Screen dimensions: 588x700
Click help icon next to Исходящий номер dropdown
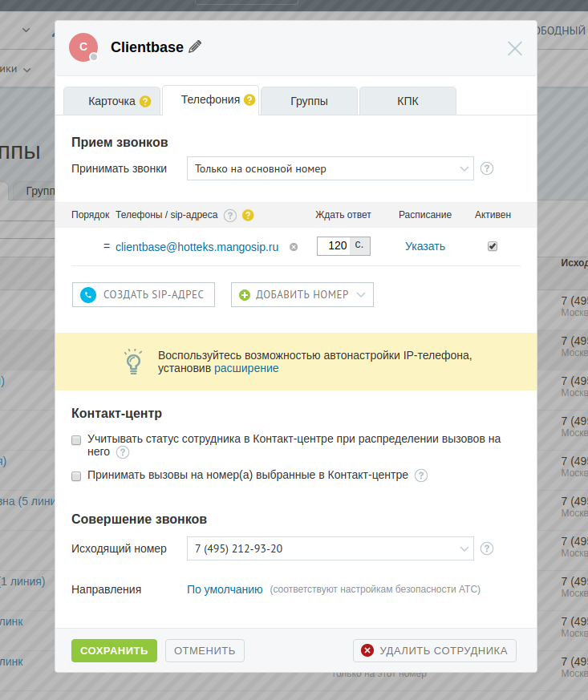coord(486,548)
